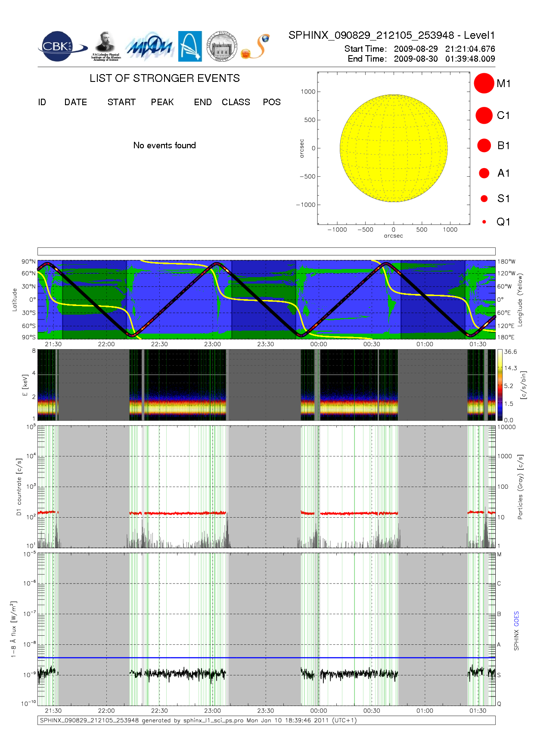Click the orange S sun-earth logo
534x756 pixels.
click(x=255, y=47)
